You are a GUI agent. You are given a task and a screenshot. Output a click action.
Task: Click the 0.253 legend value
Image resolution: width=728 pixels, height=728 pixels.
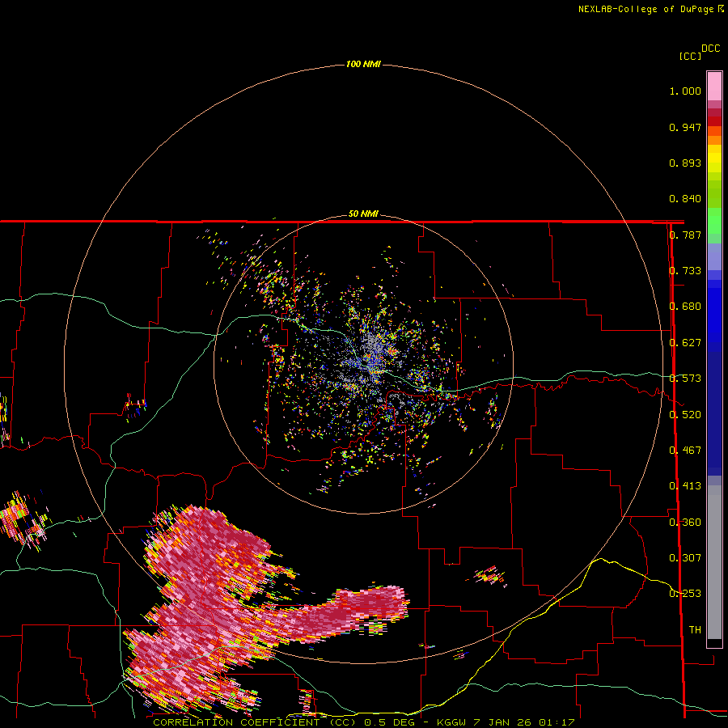tap(685, 594)
